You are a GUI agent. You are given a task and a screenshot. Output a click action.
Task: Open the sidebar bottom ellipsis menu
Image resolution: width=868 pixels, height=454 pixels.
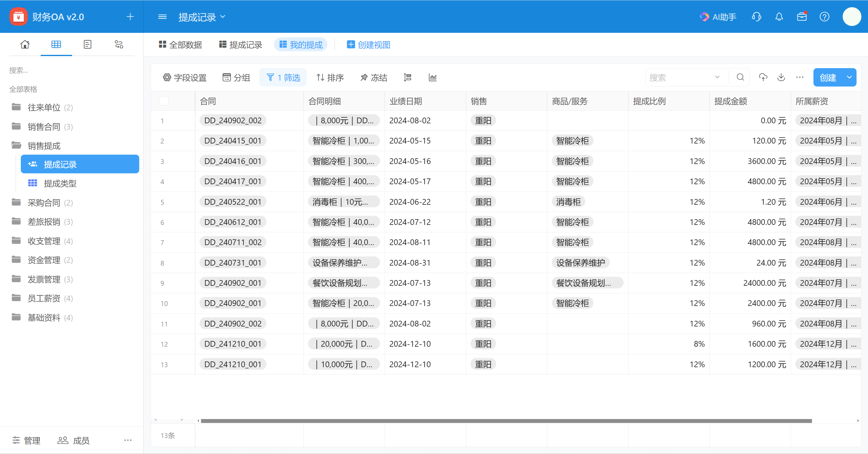128,440
